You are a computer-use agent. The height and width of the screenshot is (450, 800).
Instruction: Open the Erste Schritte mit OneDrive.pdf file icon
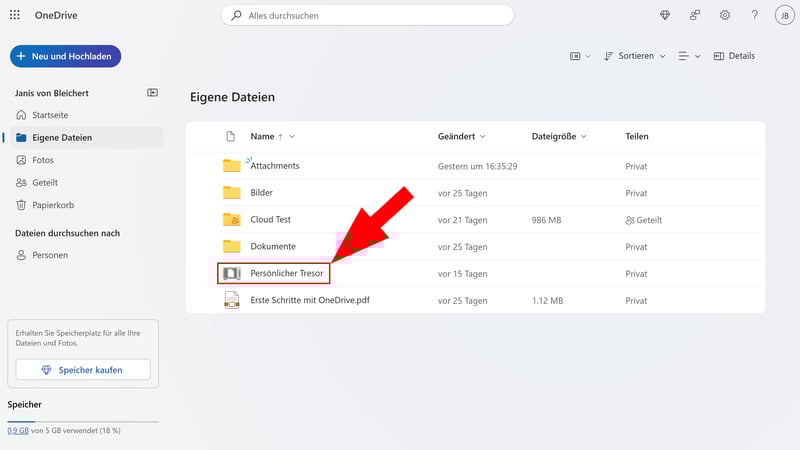(231, 300)
